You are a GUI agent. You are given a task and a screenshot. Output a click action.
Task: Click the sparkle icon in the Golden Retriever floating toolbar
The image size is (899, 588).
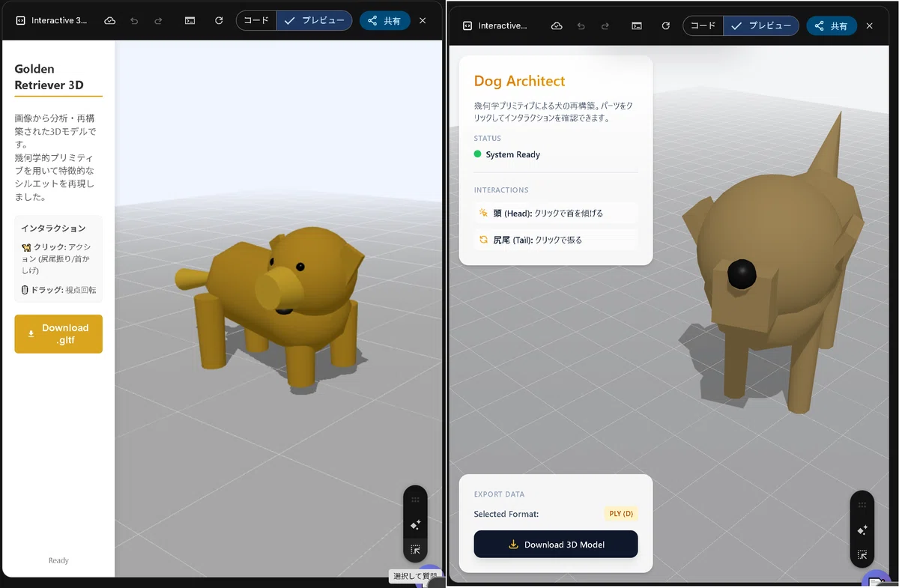(x=415, y=525)
